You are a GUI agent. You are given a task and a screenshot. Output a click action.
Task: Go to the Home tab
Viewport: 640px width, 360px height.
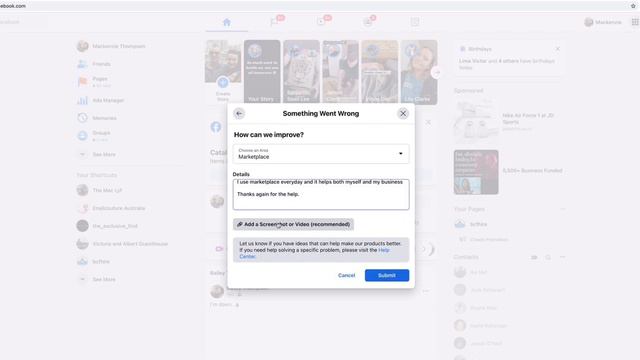tap(227, 22)
